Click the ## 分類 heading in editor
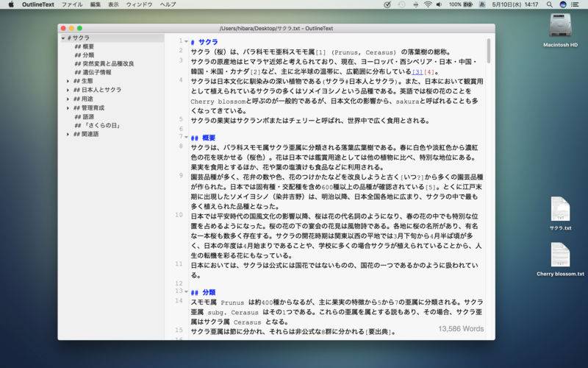588x368 pixels. (x=203, y=292)
